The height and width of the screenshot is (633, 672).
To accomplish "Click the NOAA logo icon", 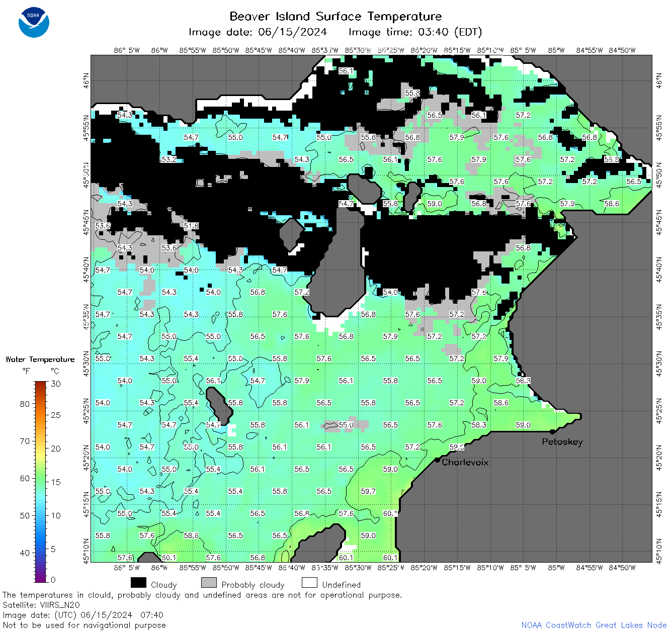I will [34, 22].
